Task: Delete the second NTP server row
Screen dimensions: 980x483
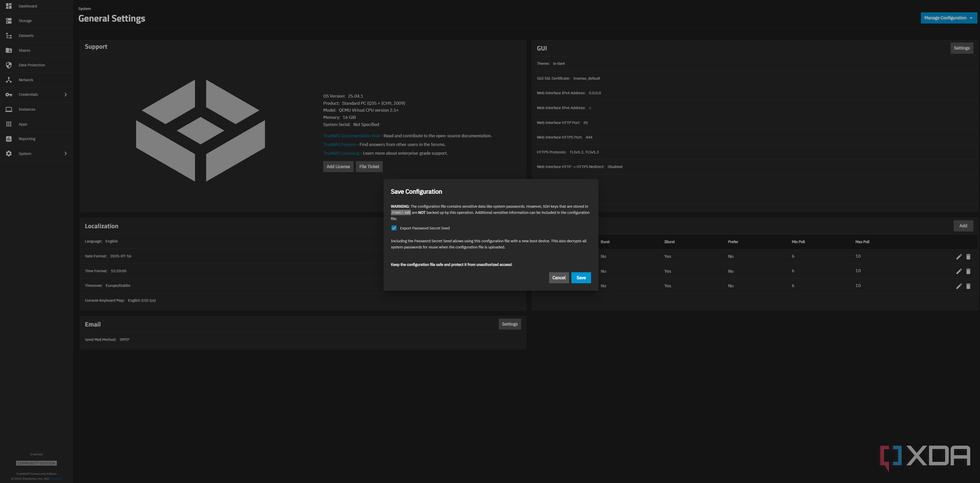Action: [x=968, y=271]
